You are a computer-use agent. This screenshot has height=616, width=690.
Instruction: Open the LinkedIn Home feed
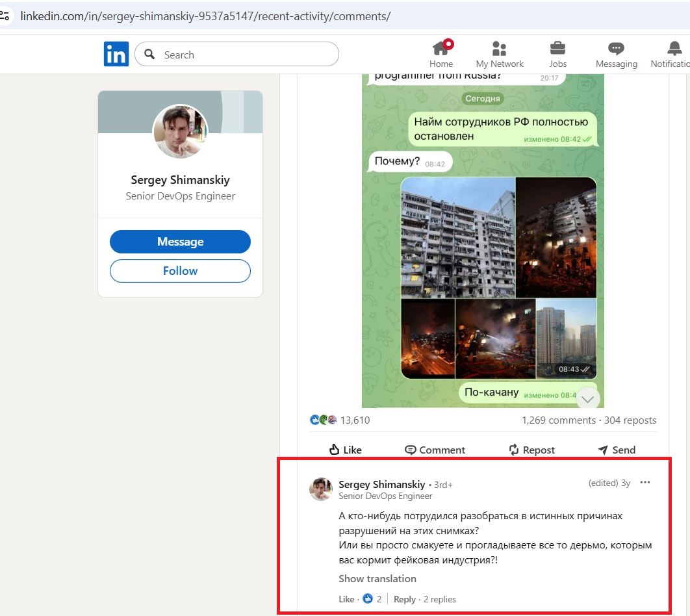[441, 53]
